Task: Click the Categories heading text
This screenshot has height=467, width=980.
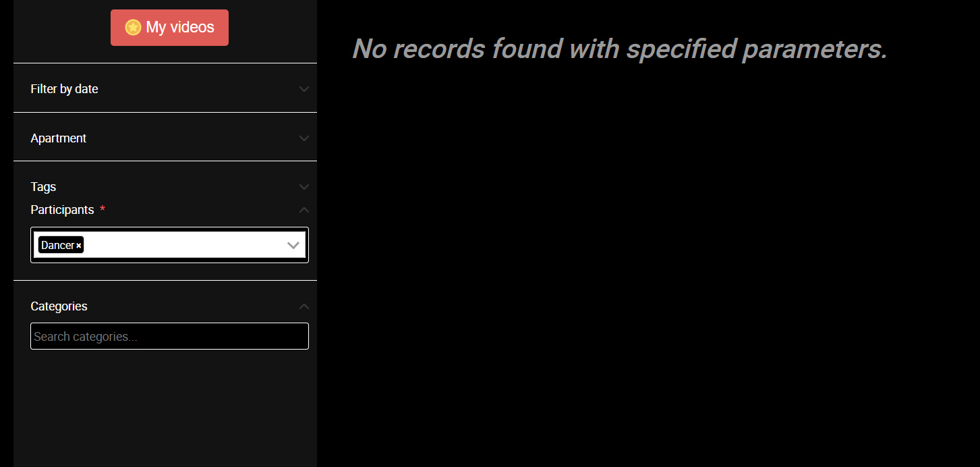Action: pyautogui.click(x=59, y=306)
